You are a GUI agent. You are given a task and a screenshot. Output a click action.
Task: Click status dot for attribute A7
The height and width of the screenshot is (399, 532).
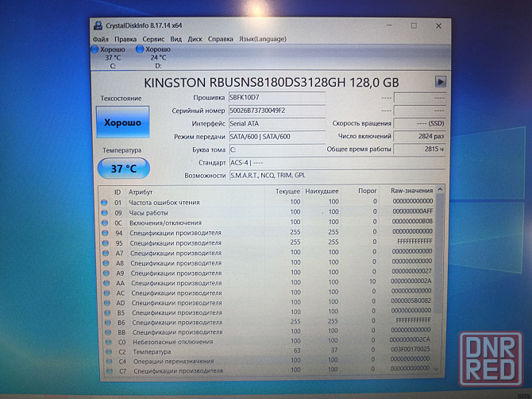[x=106, y=253]
